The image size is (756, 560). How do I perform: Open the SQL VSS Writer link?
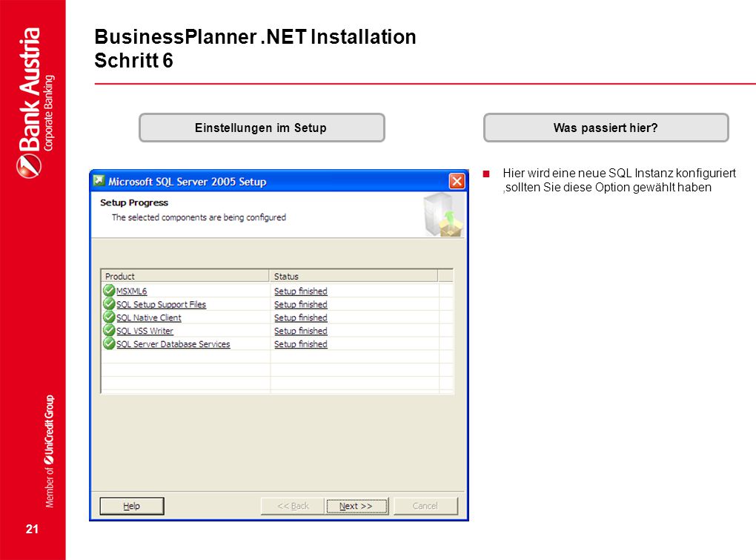(145, 331)
